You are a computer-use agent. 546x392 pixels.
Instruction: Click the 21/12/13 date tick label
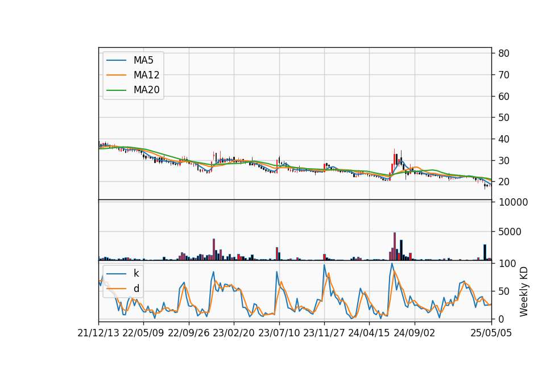click(98, 333)
